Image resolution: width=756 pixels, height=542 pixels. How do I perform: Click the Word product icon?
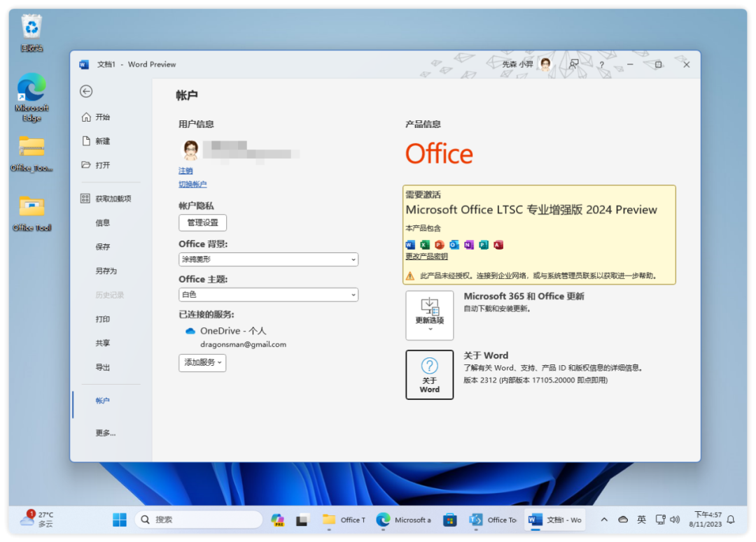(410, 245)
